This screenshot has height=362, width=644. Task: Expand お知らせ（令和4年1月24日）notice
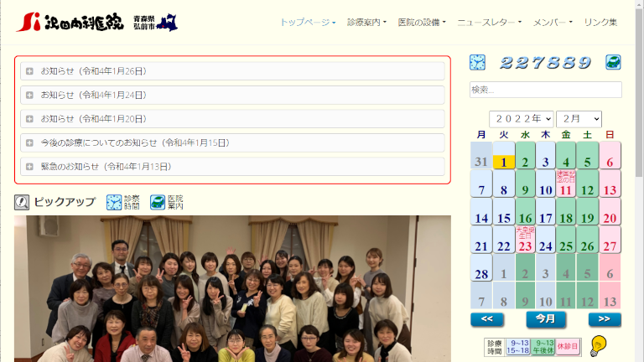coord(232,96)
